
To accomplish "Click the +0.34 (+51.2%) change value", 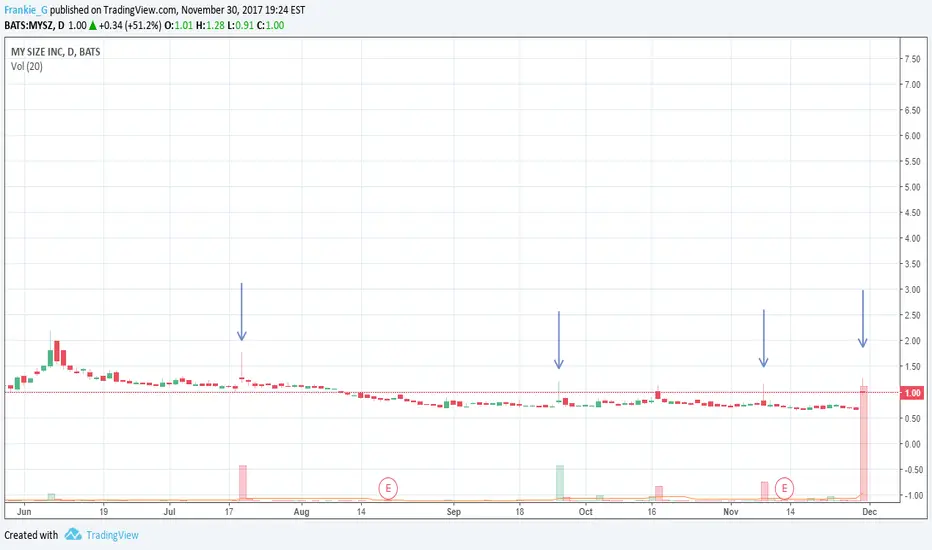I will pos(130,26).
